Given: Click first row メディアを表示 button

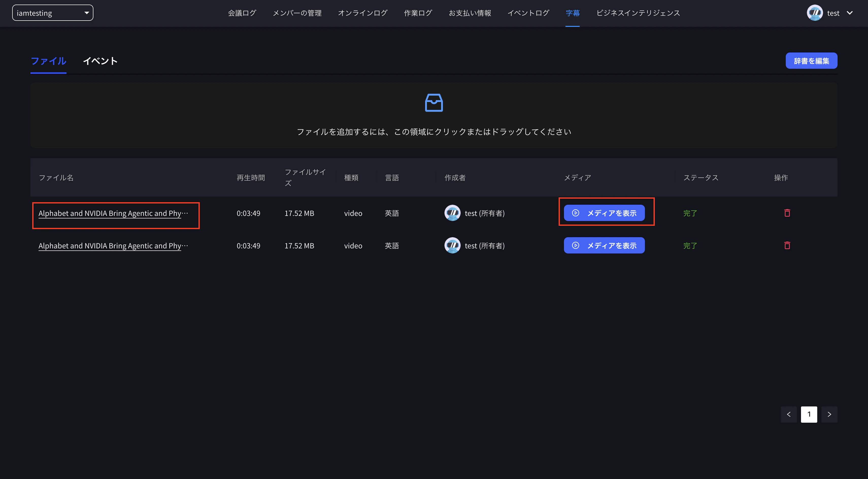Looking at the screenshot, I should 604,213.
